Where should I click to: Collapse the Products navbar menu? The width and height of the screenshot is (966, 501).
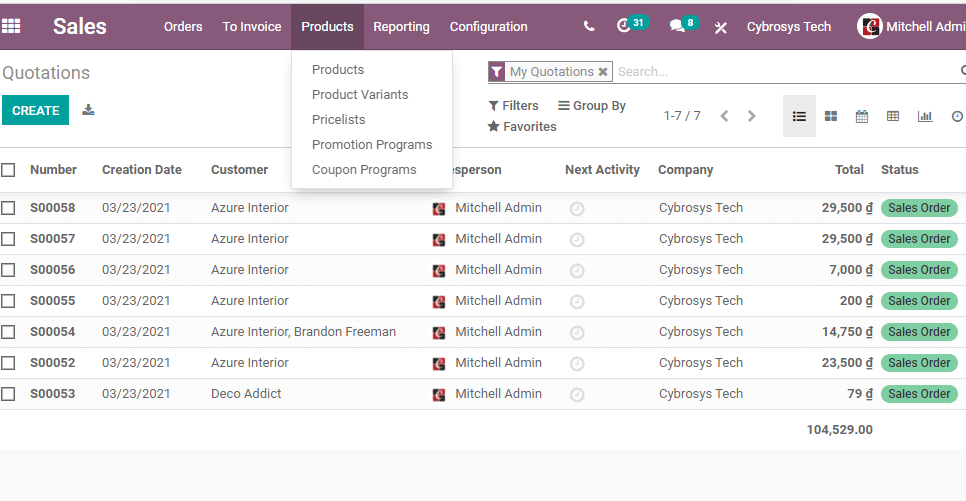[x=327, y=26]
